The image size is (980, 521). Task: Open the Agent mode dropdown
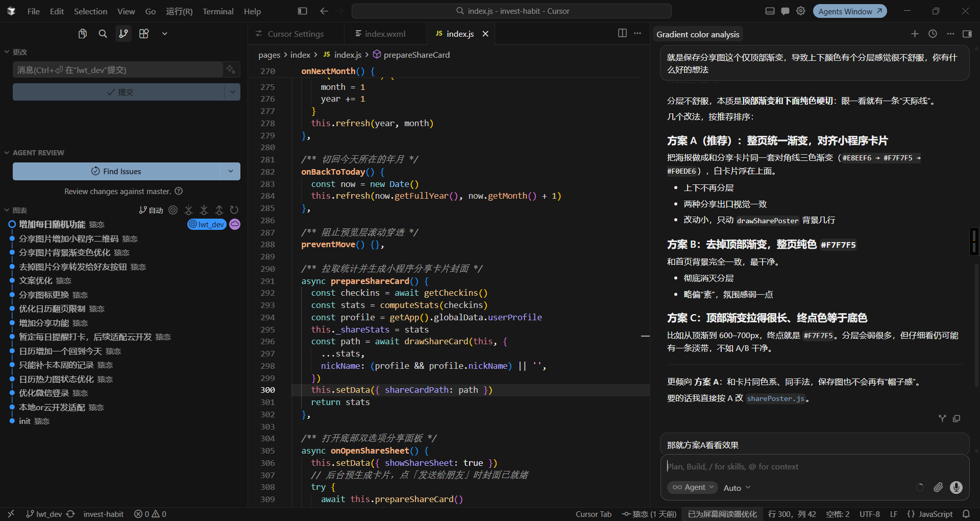coord(693,487)
